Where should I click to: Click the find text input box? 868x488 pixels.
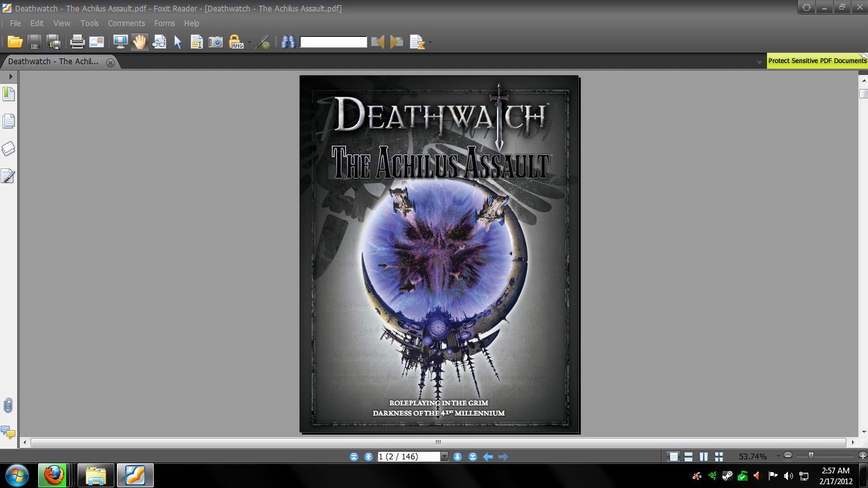point(334,42)
